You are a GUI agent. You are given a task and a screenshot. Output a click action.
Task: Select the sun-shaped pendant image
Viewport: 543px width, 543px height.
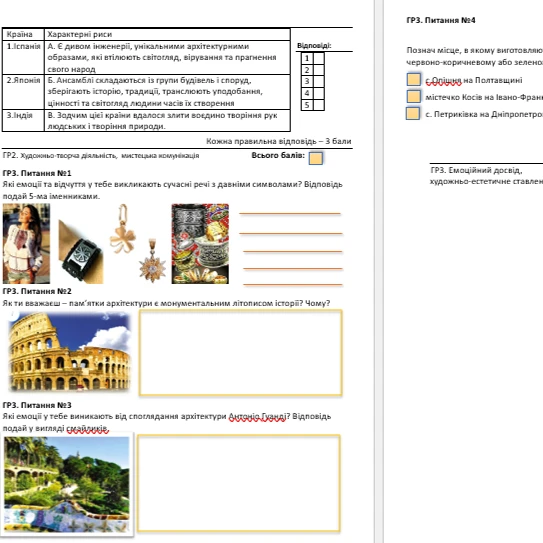[x=152, y=260]
